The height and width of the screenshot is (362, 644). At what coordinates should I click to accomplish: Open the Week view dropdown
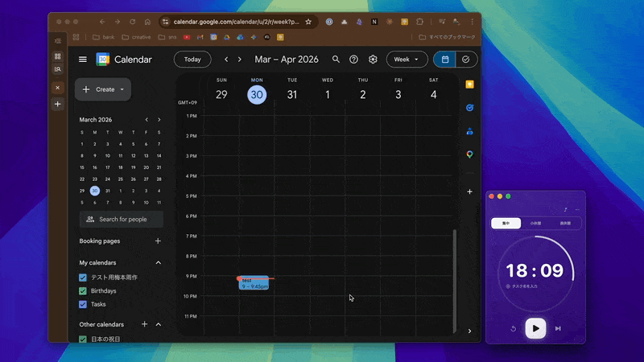[407, 60]
